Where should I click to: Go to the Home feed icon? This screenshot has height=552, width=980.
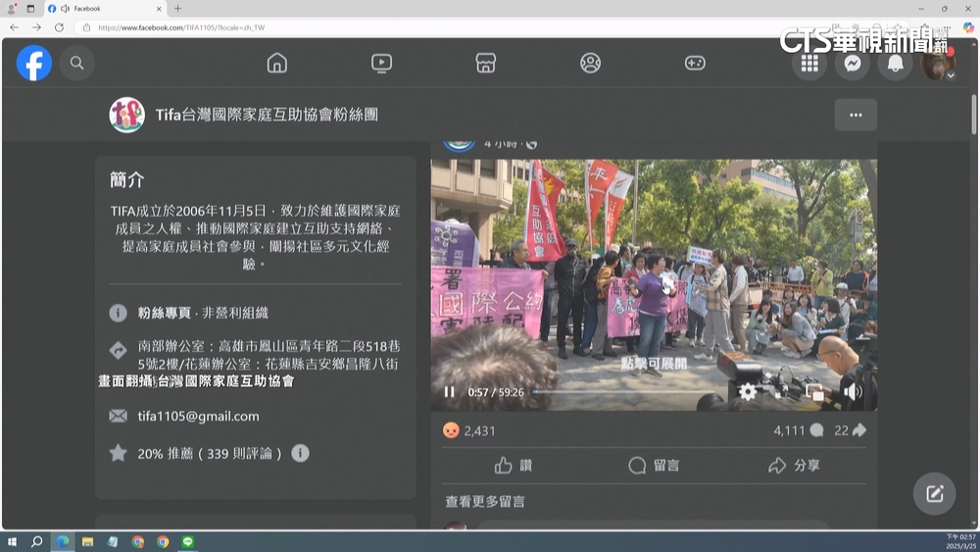pyautogui.click(x=277, y=63)
